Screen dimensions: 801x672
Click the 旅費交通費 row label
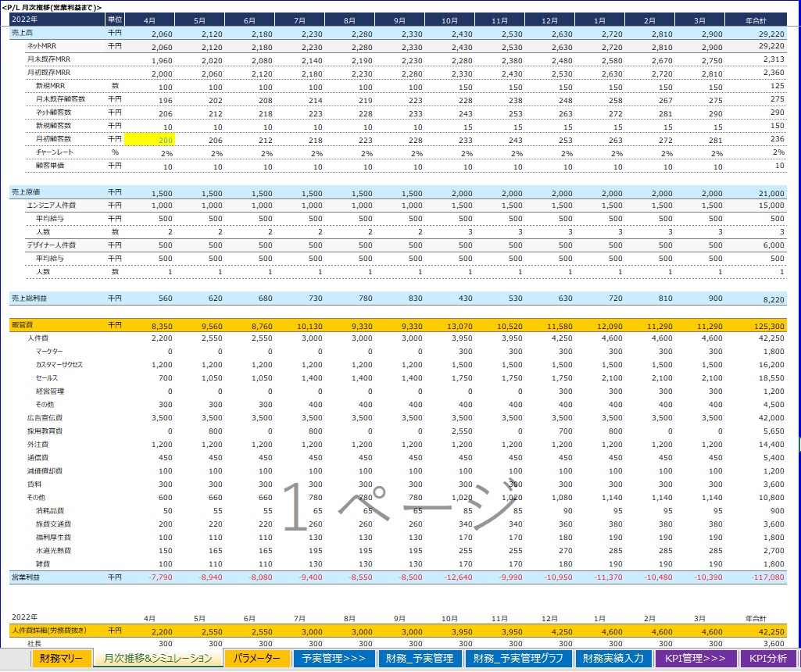(54, 524)
